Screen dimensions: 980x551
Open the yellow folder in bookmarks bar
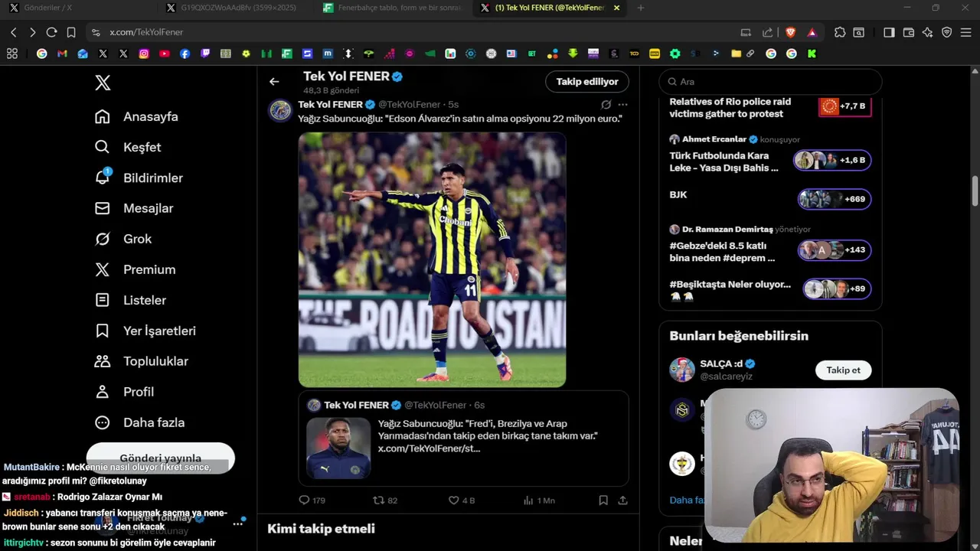(x=736, y=54)
